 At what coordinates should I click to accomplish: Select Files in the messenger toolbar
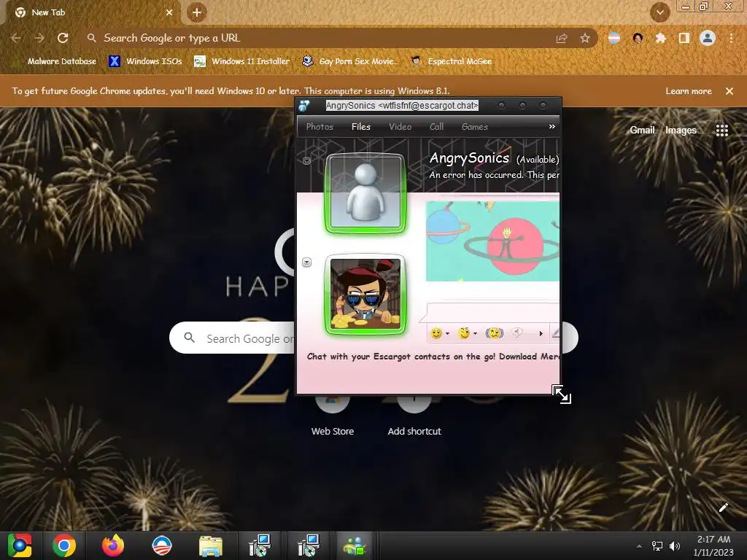(360, 127)
